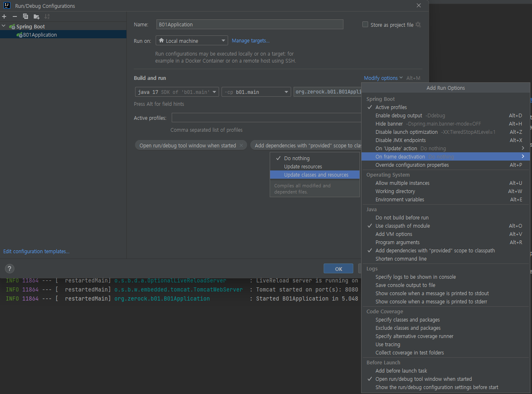Select Add before launch task
The height and width of the screenshot is (394, 532).
tap(446, 371)
